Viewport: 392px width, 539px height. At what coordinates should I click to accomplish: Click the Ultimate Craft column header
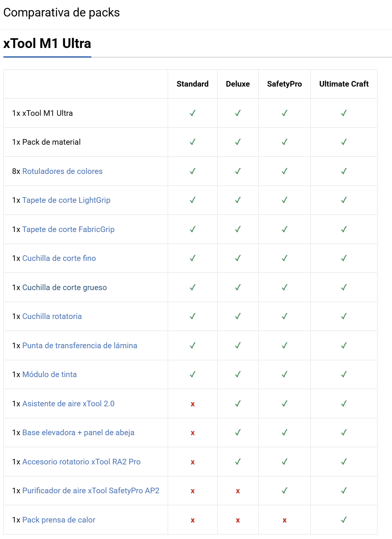tap(344, 84)
